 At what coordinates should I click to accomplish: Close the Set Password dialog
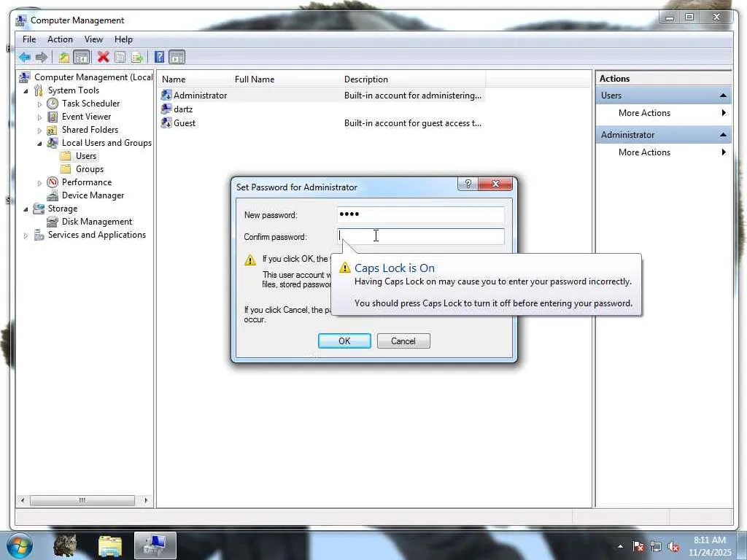click(x=495, y=184)
